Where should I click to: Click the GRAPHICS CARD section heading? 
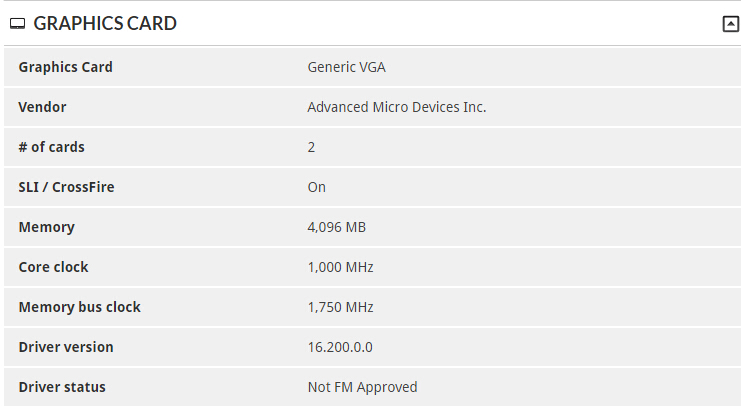coord(105,24)
